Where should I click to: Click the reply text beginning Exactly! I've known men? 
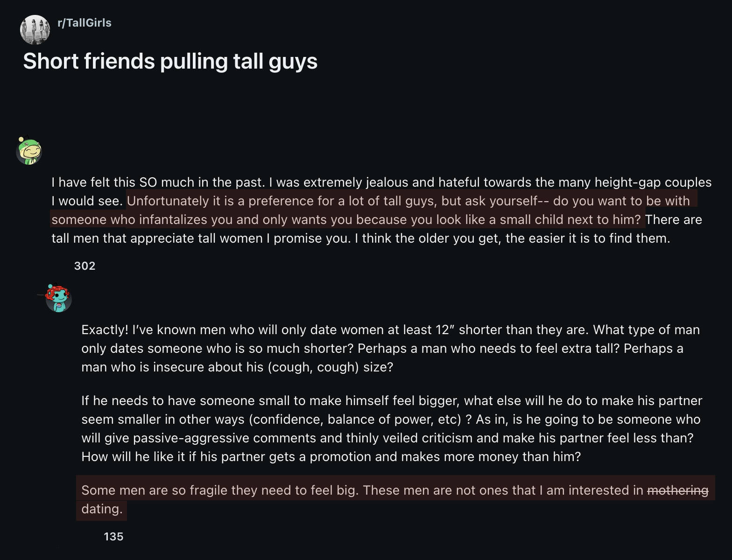[390, 348]
